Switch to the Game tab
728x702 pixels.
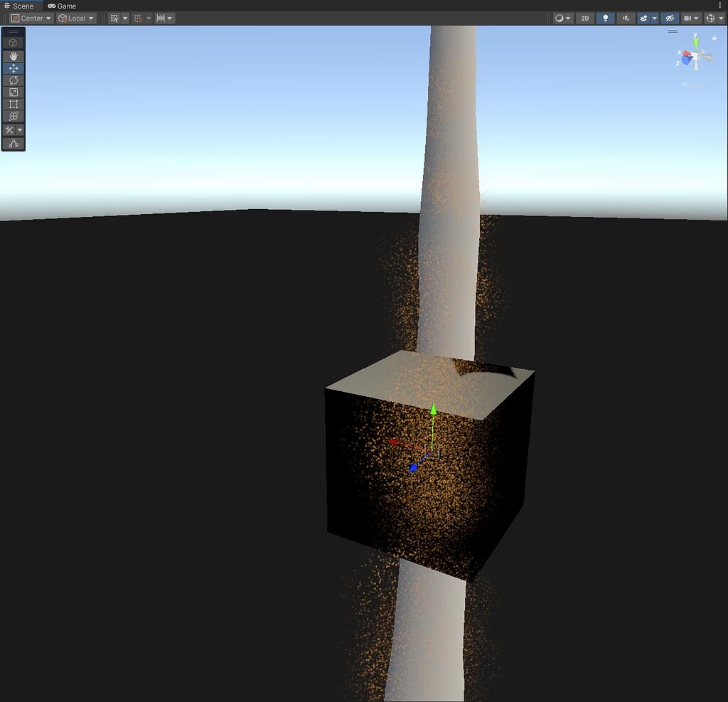(x=62, y=6)
